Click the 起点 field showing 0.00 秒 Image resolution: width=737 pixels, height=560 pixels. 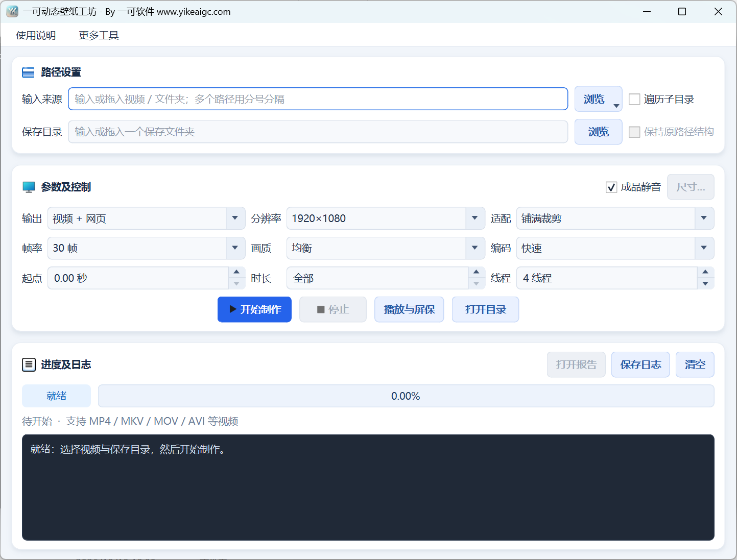click(138, 278)
